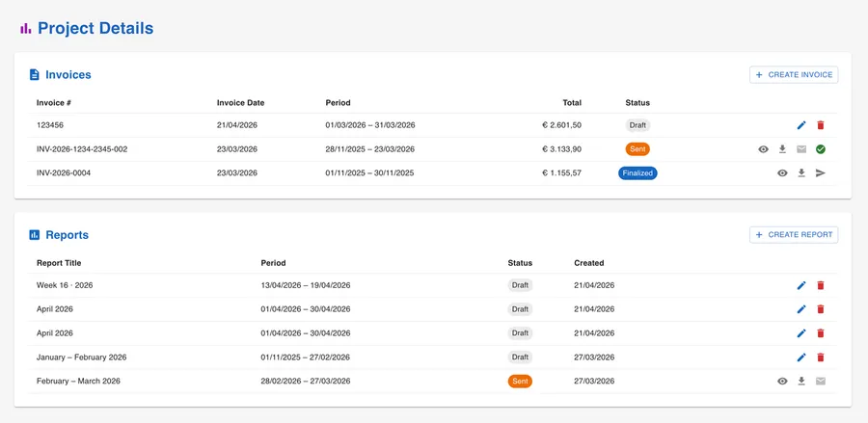Click Draft chip of Week 16 · 2026 report
868x423 pixels.
click(520, 285)
